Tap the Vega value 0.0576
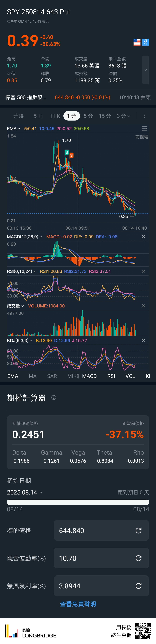The height and width of the screenshot is (644, 156). pyautogui.click(x=78, y=461)
